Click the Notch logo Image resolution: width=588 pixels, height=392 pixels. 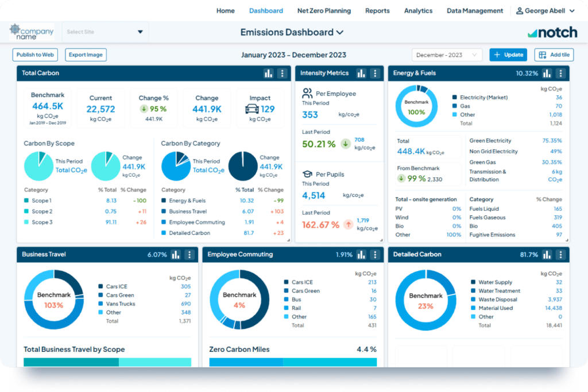[x=552, y=33]
